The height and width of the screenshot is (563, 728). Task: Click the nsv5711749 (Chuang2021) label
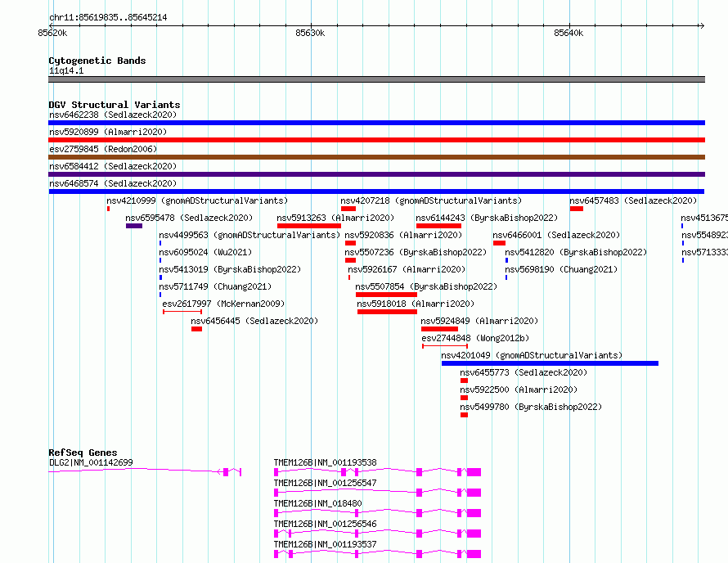pyautogui.click(x=215, y=286)
